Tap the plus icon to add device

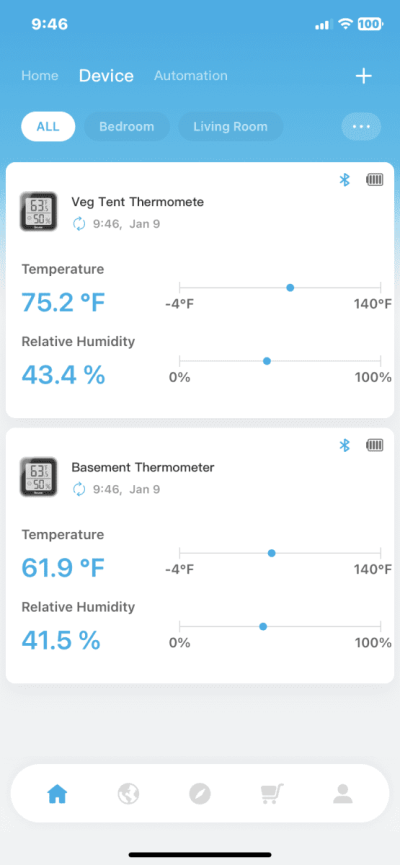click(x=363, y=76)
